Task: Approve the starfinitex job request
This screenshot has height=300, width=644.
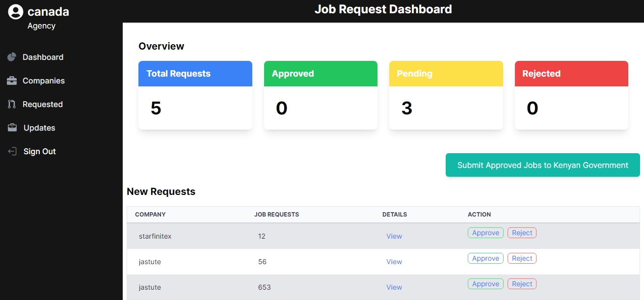Action: coord(485,232)
